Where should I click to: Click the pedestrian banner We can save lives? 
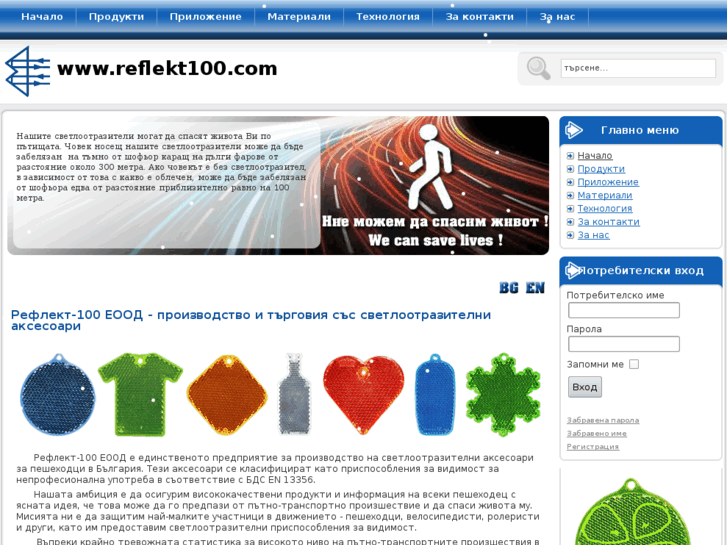(434, 186)
